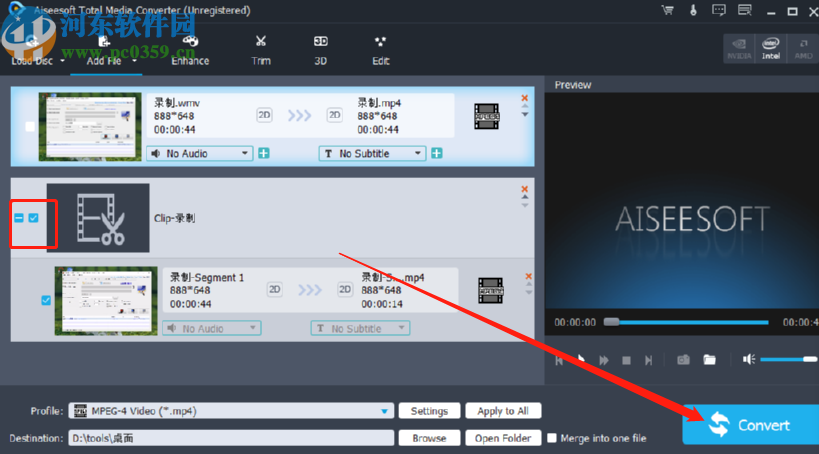Skip to next frame in preview
Viewport: 819px width, 454px height.
648,360
